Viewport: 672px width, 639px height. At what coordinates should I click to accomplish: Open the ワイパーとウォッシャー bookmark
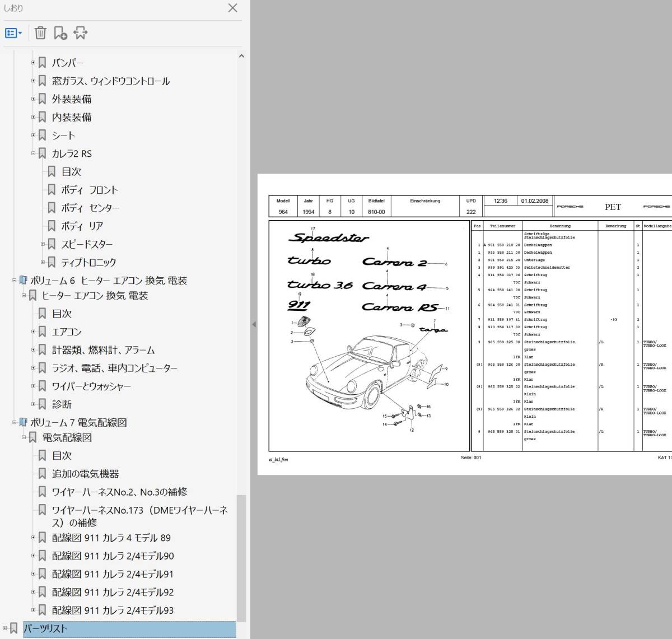[x=91, y=386]
